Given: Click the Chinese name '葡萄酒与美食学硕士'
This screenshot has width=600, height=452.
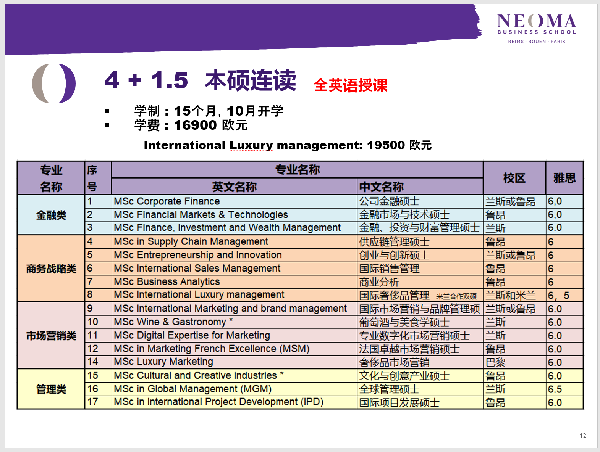Looking at the screenshot, I should click(404, 322).
